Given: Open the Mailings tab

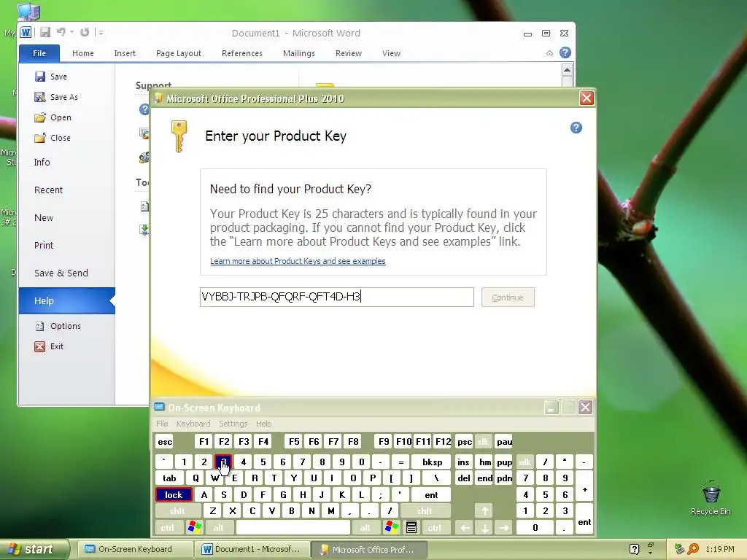Looking at the screenshot, I should point(298,53).
